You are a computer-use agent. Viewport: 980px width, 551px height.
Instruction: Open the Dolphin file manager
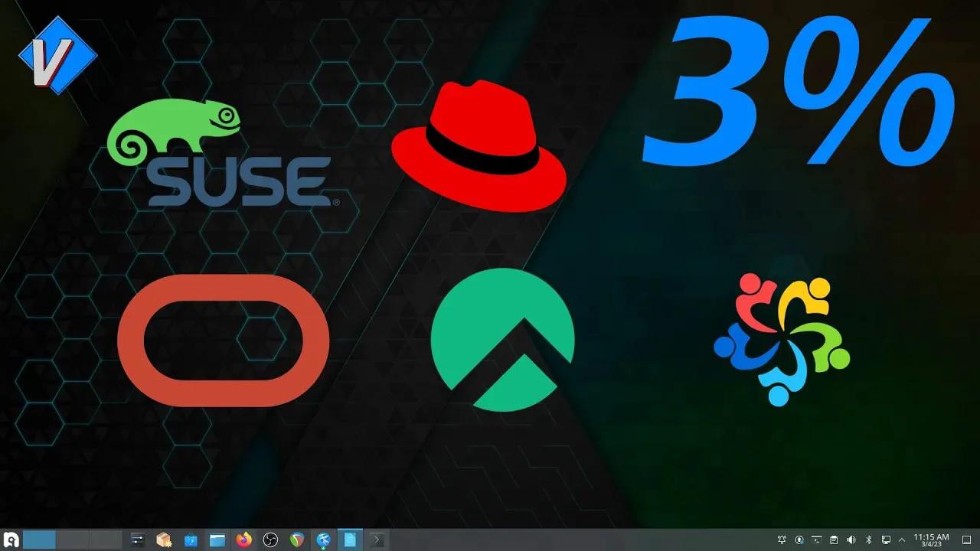click(x=217, y=540)
